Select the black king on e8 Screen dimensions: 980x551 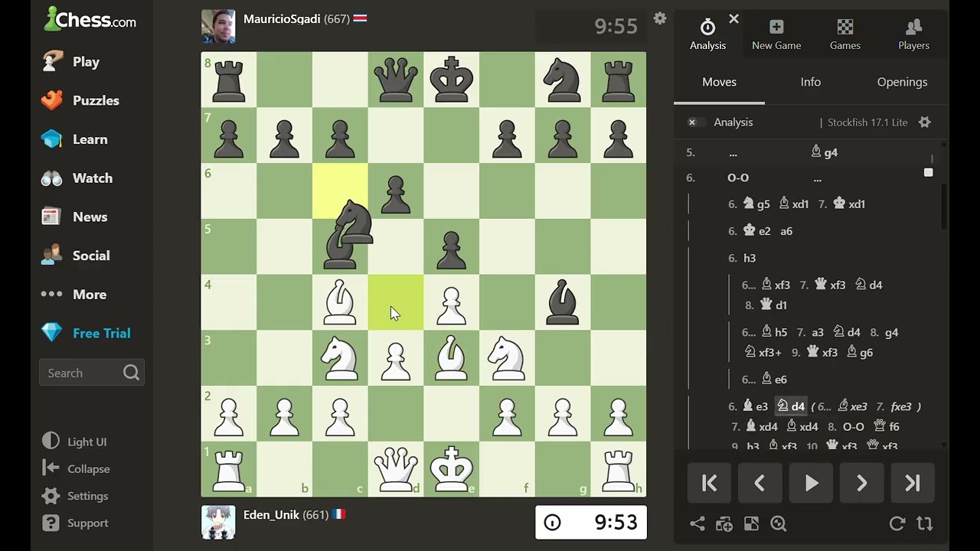(x=452, y=79)
